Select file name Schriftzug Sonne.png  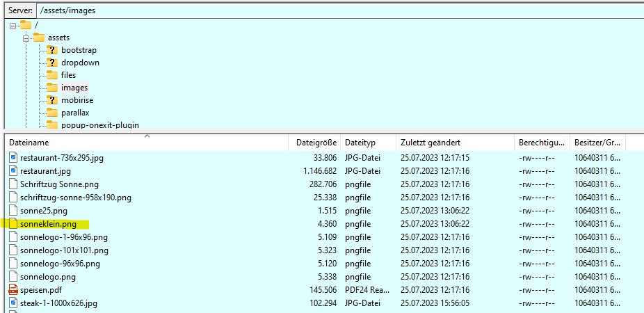(x=59, y=184)
